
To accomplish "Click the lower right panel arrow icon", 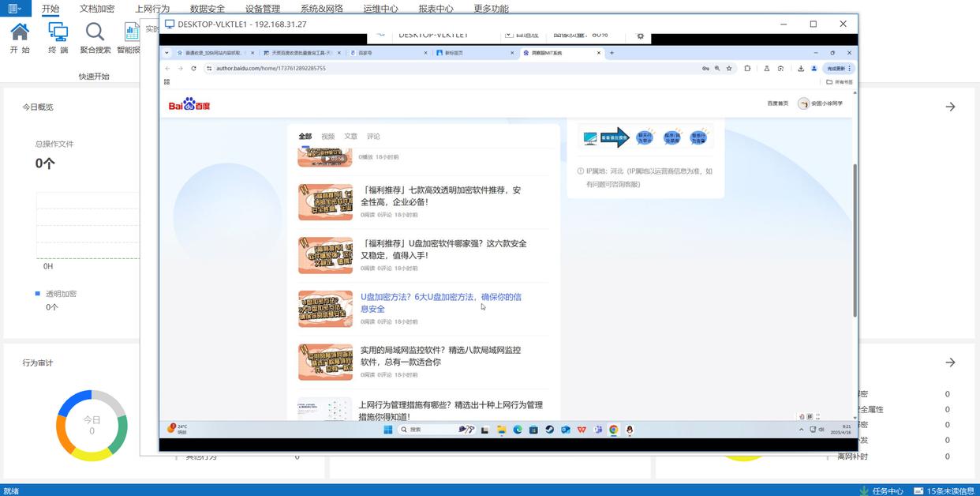I will click(x=951, y=363).
